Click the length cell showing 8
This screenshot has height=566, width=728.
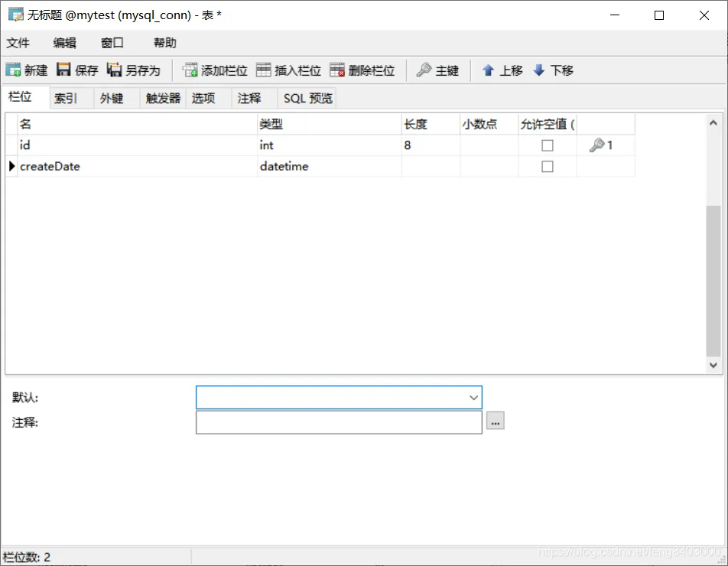click(x=431, y=145)
